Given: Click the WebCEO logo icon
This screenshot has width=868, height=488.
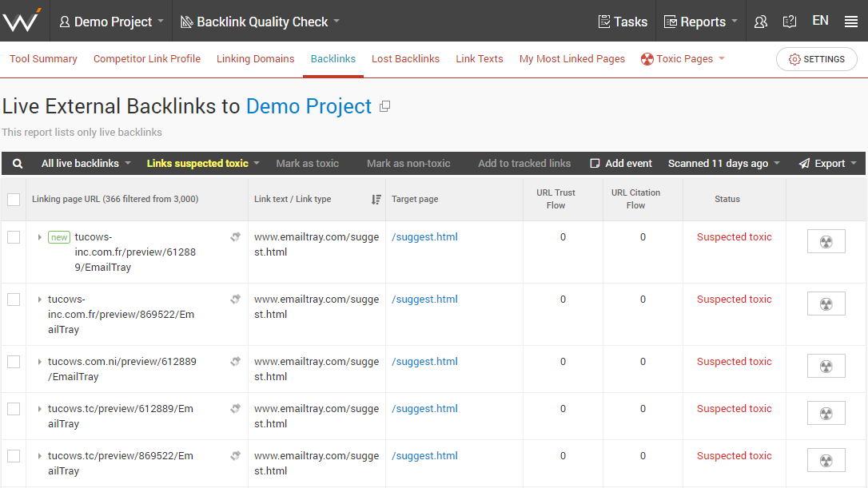Looking at the screenshot, I should 22,21.
